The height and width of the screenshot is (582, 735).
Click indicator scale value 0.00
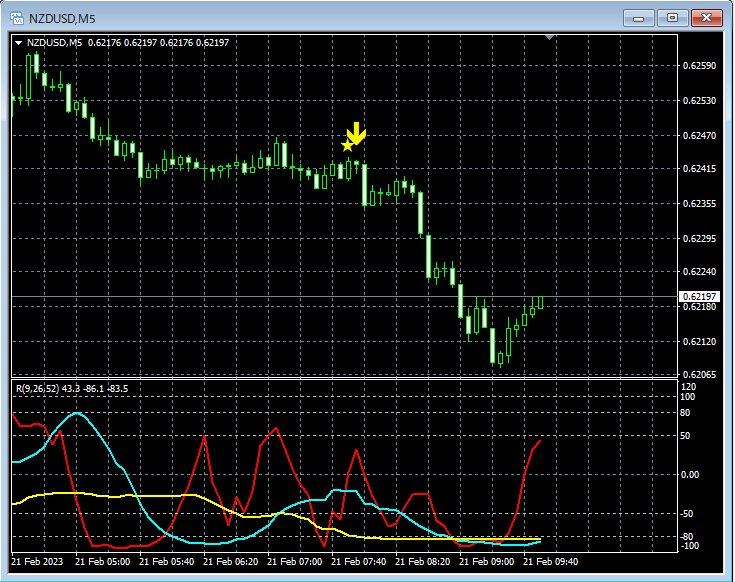tap(690, 475)
